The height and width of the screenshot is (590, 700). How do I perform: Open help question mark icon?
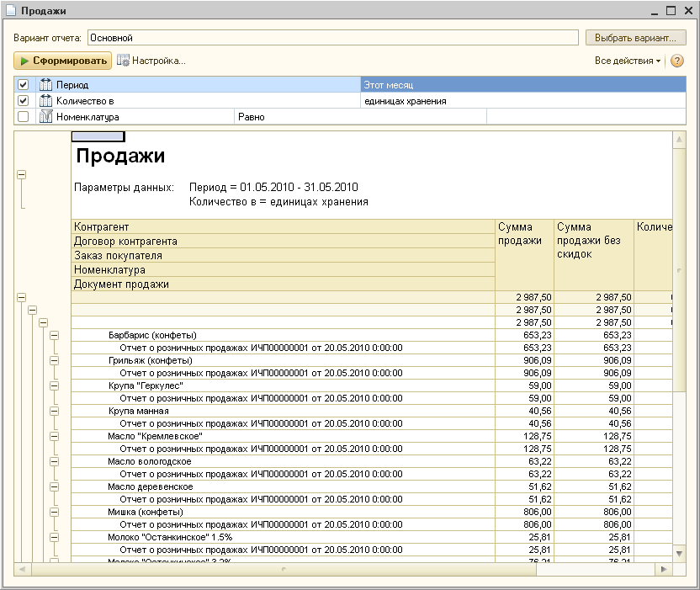(x=676, y=61)
